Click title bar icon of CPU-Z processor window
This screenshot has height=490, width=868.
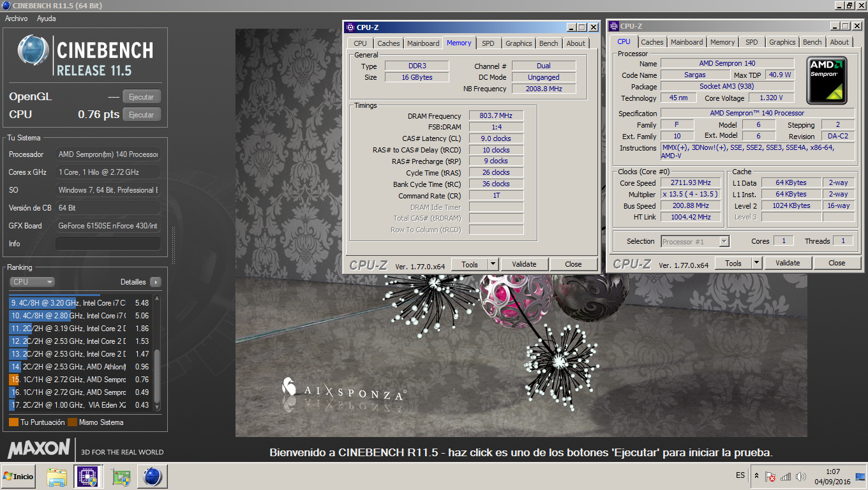coord(613,26)
